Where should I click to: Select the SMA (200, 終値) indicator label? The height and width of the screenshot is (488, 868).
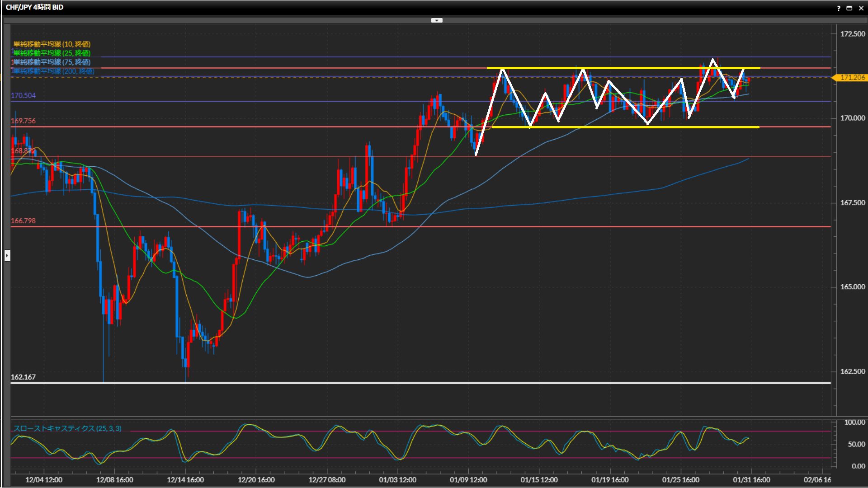53,71
